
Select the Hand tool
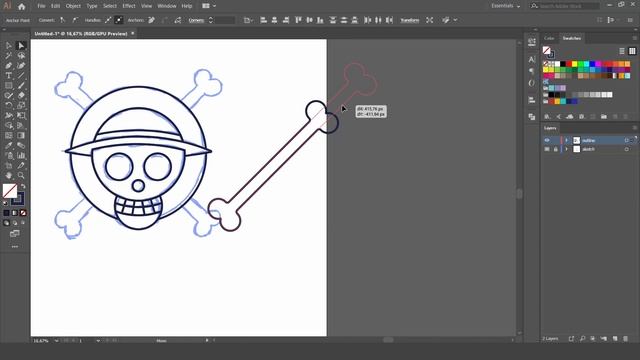[9, 176]
